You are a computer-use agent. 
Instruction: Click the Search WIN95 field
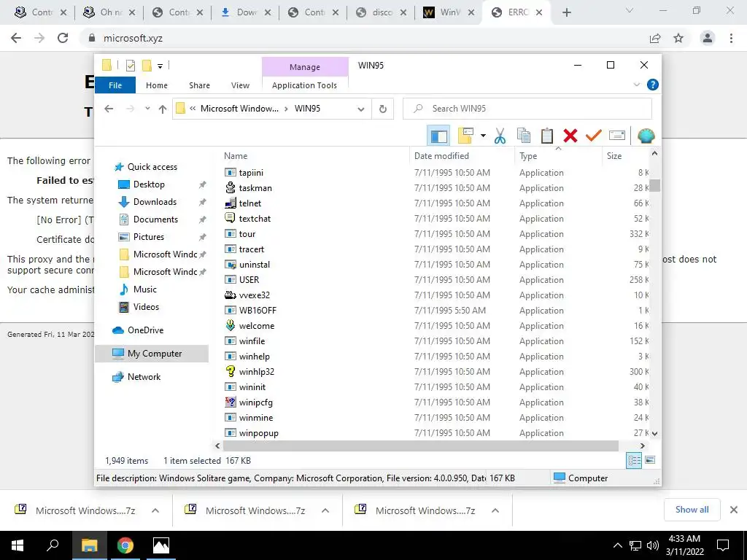click(527, 109)
